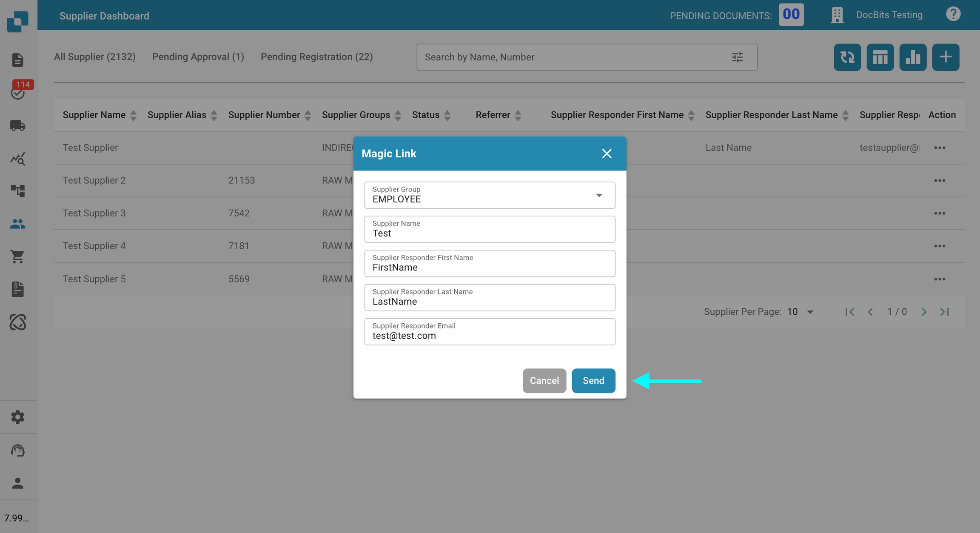Switch to Pending Registration (22) tab

[316, 57]
